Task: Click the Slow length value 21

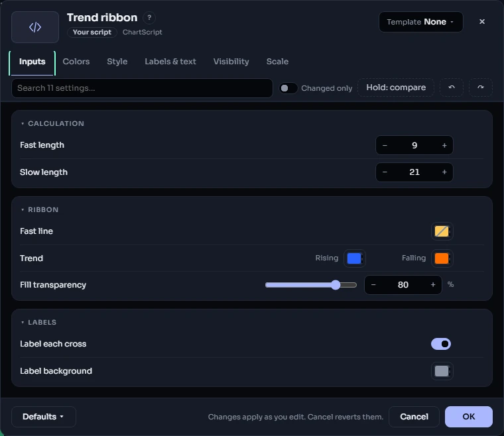Action: [x=414, y=172]
